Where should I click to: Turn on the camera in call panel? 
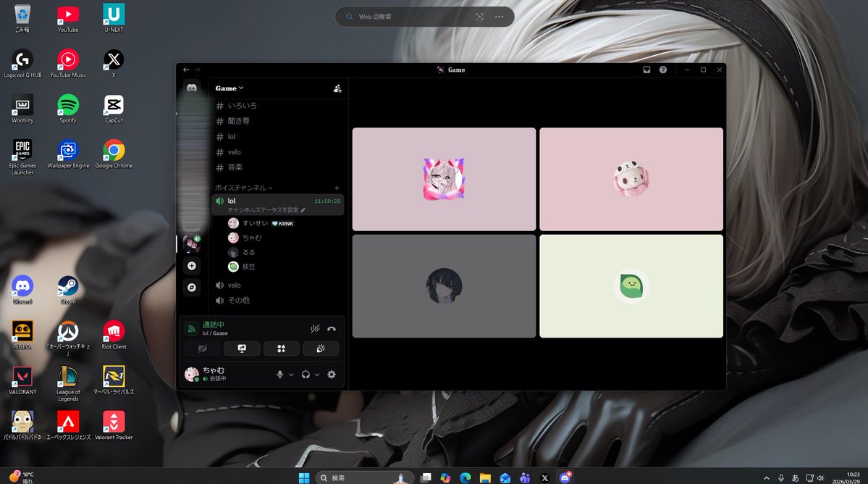(203, 349)
